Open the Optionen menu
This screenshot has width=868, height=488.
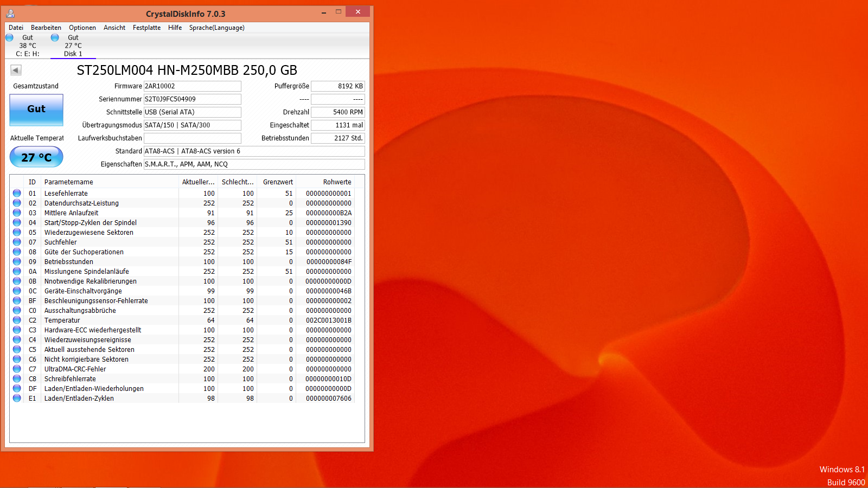82,28
